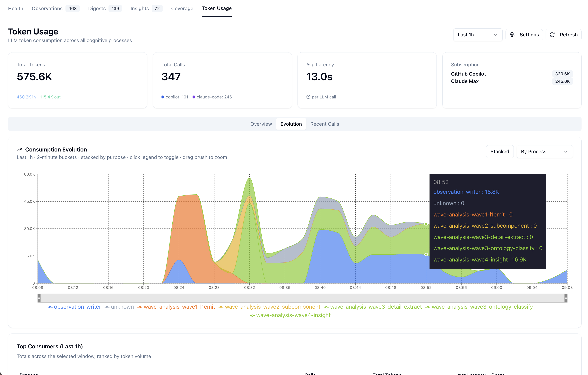Click the Token Usage page heading
Image resolution: width=588 pixels, height=375 pixels.
tap(33, 32)
